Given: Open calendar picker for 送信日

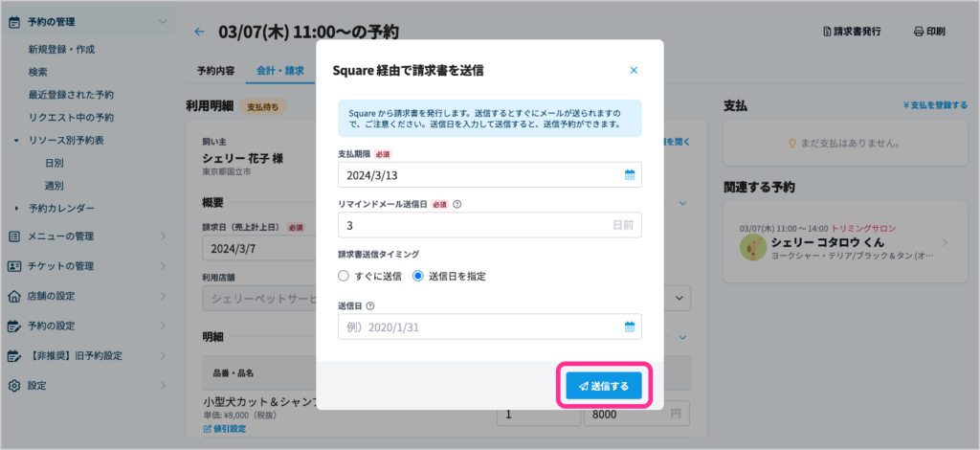Looking at the screenshot, I should 630,326.
